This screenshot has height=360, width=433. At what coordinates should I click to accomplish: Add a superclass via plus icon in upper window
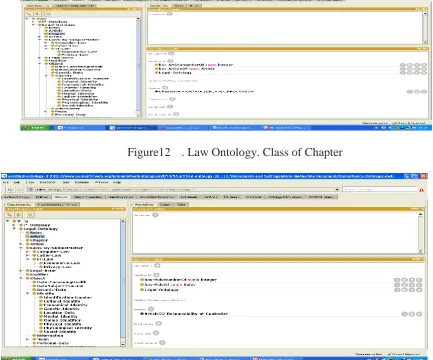pos(170,61)
